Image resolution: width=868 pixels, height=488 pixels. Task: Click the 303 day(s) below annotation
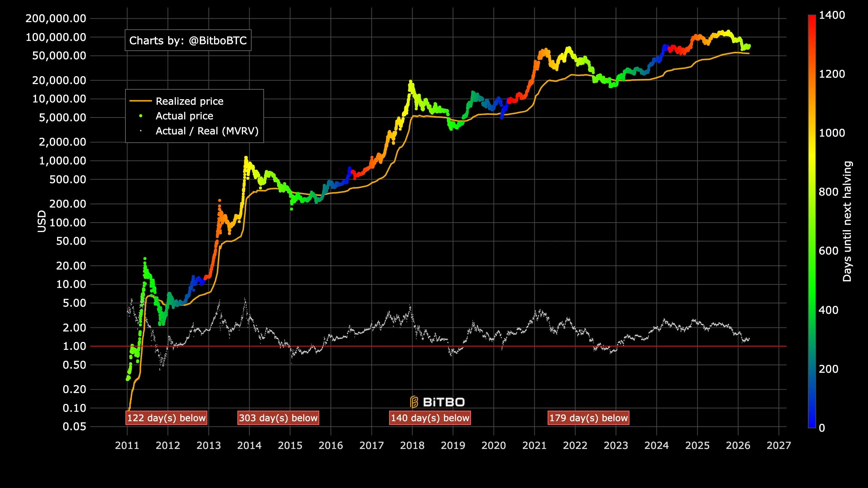tap(278, 418)
